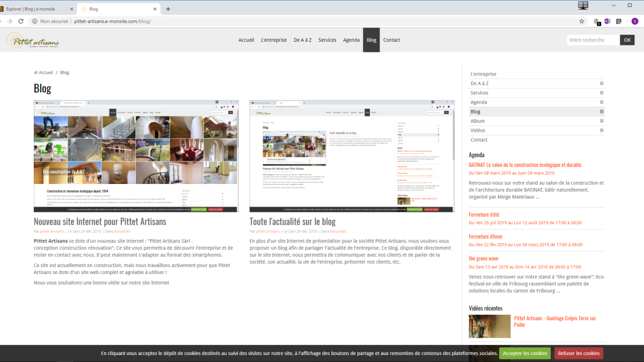Expand the Agenda sidebar item
The image size is (644, 362).
click(602, 102)
